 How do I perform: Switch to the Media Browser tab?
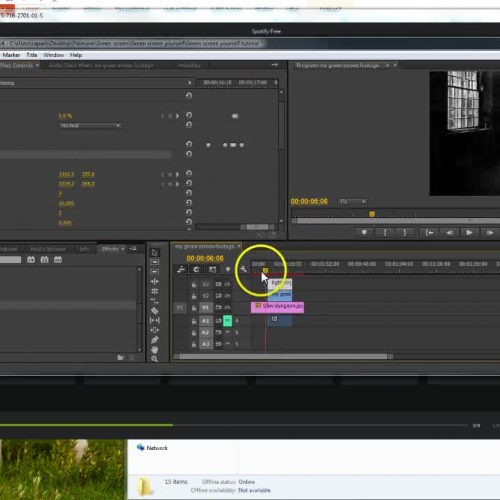pos(48,249)
